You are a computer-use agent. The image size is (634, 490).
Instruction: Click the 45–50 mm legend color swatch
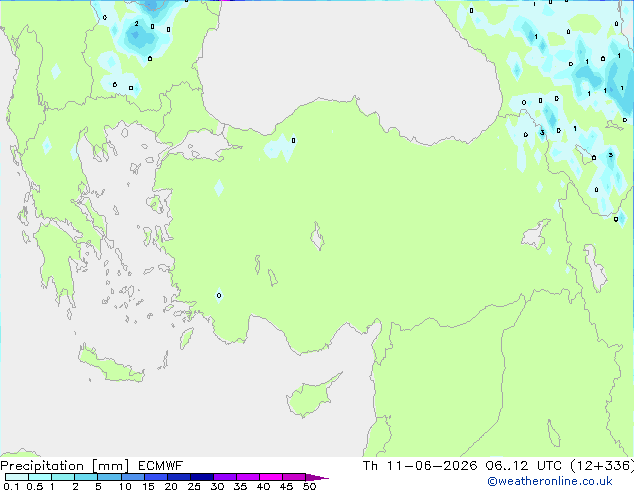point(294,477)
